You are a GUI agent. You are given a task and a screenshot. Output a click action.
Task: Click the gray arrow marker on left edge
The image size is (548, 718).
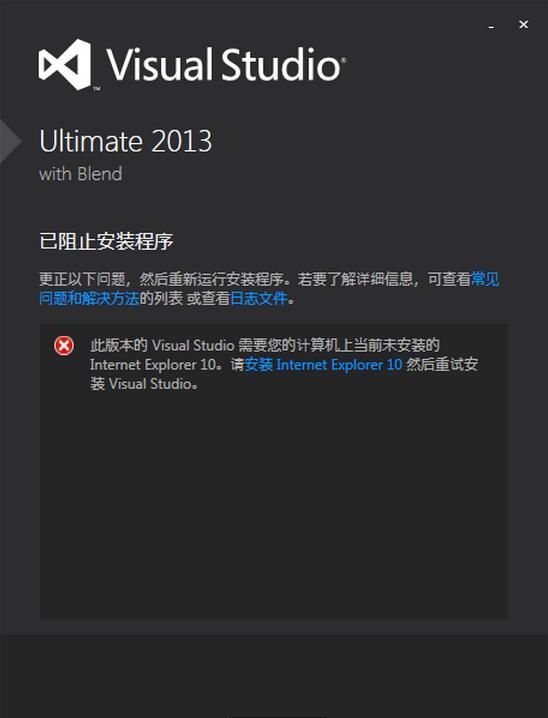point(10,141)
